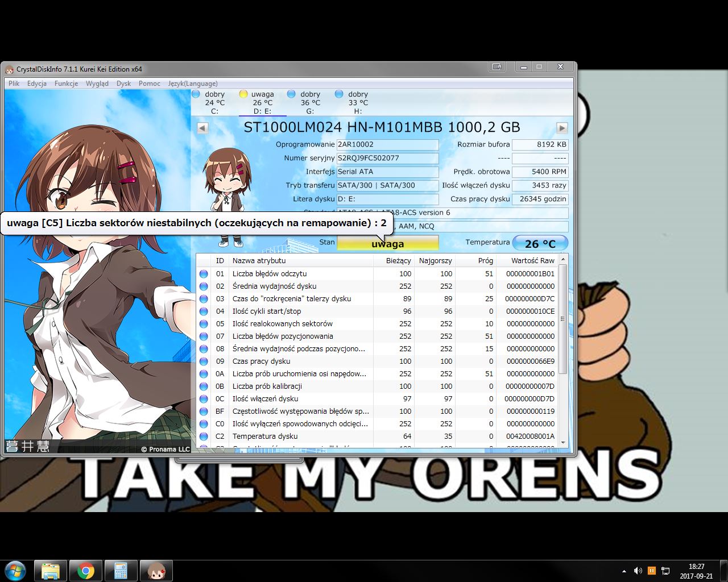Click the attribute list vertical scrollbar thumb
Screen dimensions: 728x582
pyautogui.click(x=563, y=319)
